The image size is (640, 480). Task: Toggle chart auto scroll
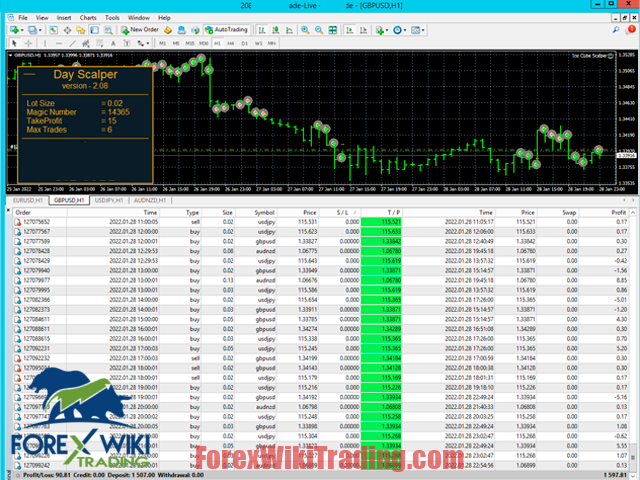(350, 30)
